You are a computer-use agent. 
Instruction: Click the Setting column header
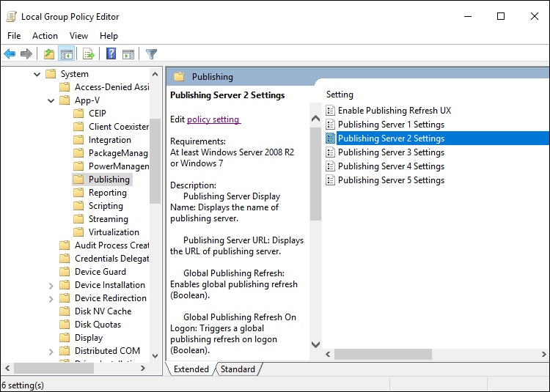click(x=340, y=95)
